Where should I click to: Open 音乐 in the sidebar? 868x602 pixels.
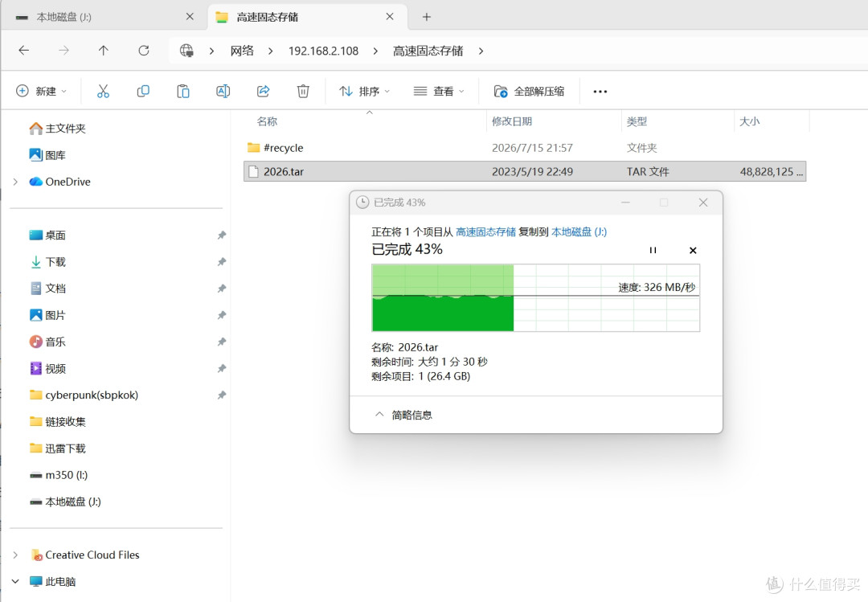(47, 342)
